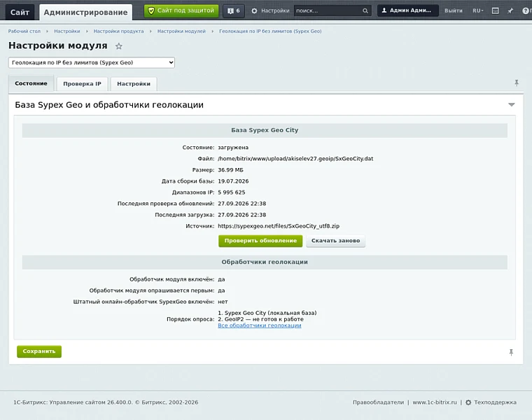Click the Скачать заново button
Screen dimensions: 532x420
(335, 241)
